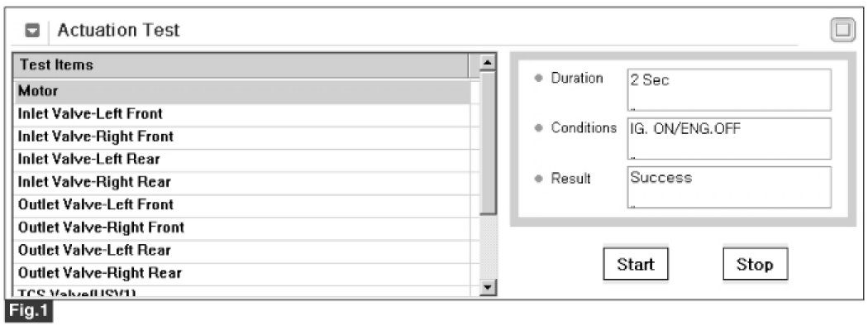Select Outlet Valve-Left Front test item
The width and height of the screenshot is (868, 326).
[242, 206]
